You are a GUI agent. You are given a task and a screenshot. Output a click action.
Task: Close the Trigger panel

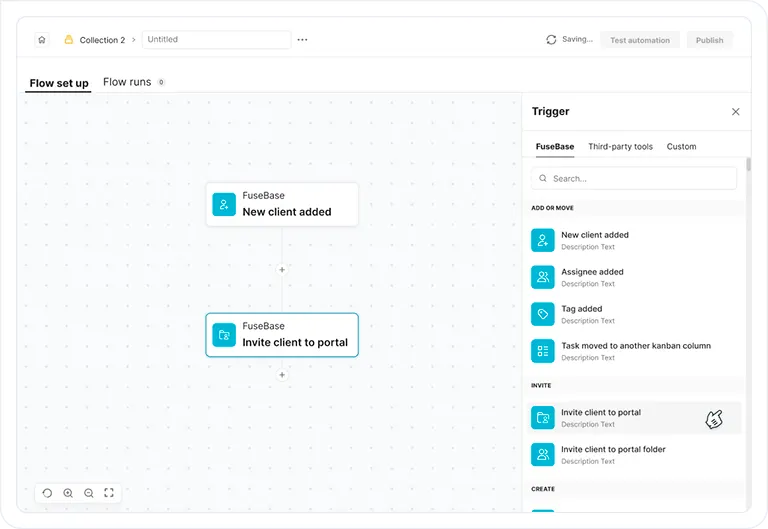click(x=735, y=112)
